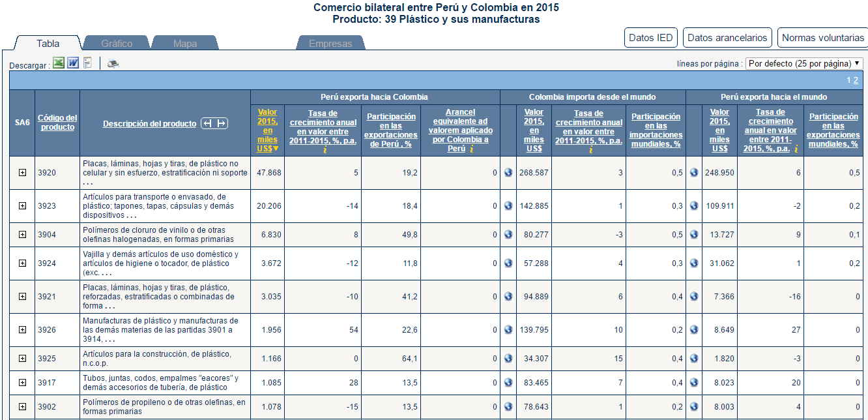Sort by Descripción del producto header

(x=149, y=123)
